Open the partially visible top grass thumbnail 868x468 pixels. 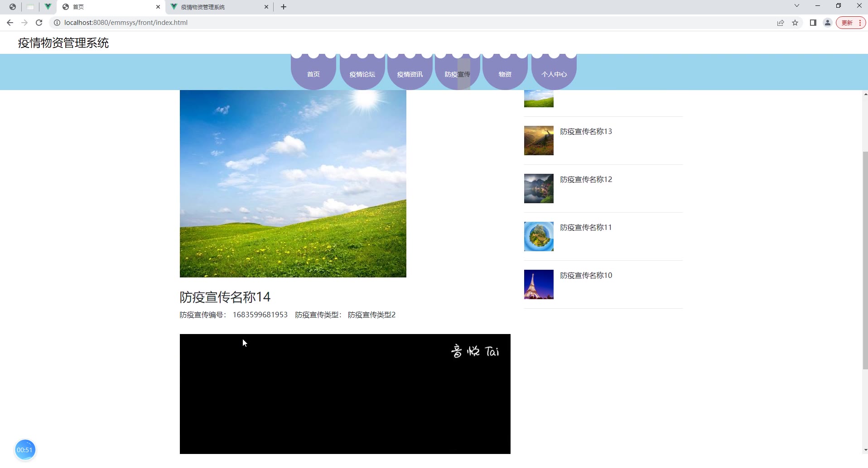539,99
